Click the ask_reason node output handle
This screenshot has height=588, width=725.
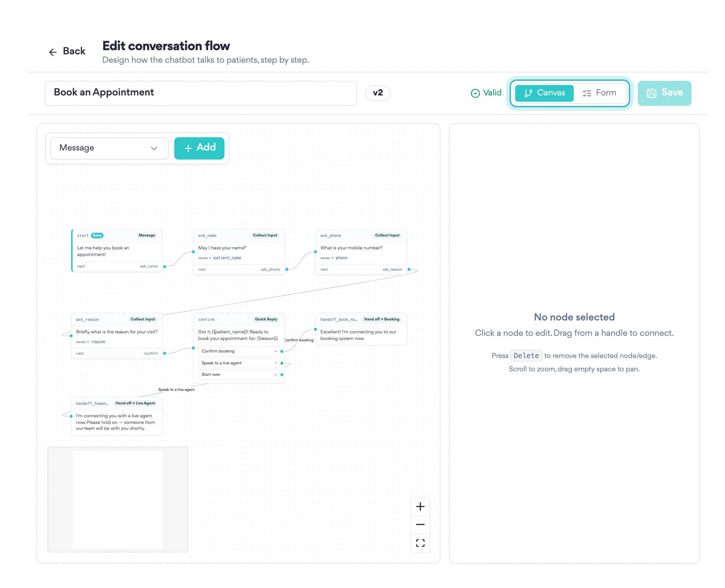point(165,353)
